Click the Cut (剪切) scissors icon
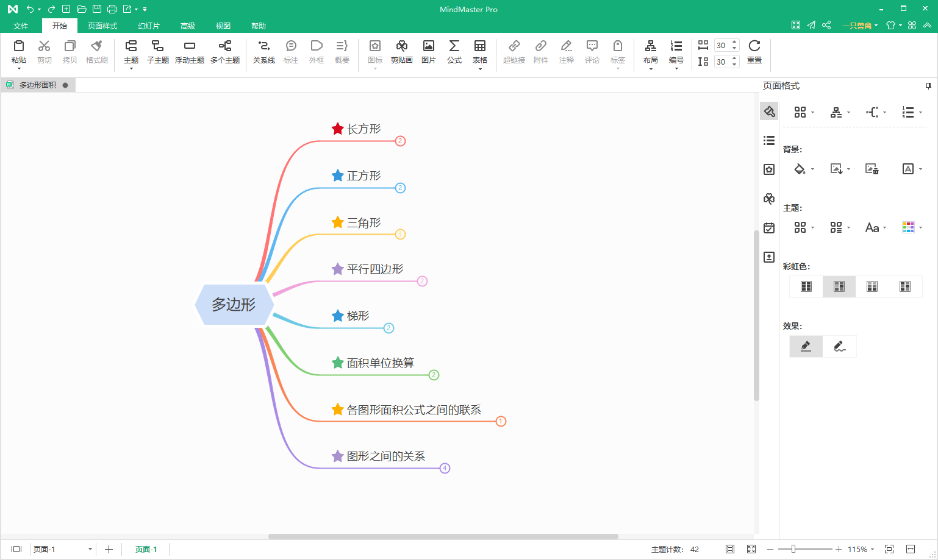 click(44, 46)
